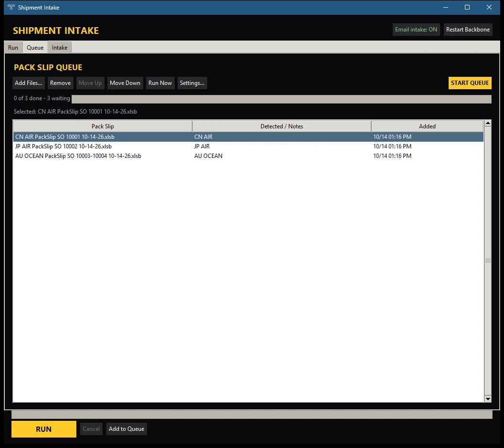Select the CN AIR PackSlip SO 10001 row
Image resolution: width=504 pixels, height=448 pixels.
248,137
